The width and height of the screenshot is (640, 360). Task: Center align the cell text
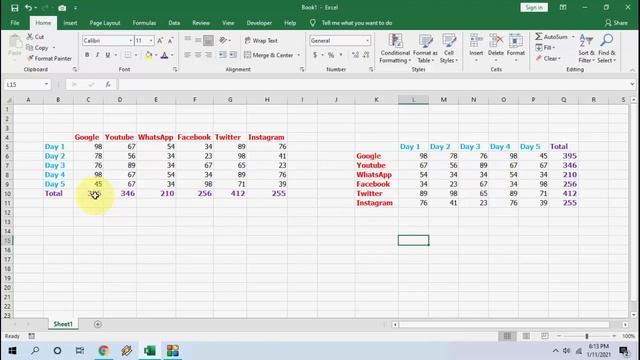coord(198,55)
